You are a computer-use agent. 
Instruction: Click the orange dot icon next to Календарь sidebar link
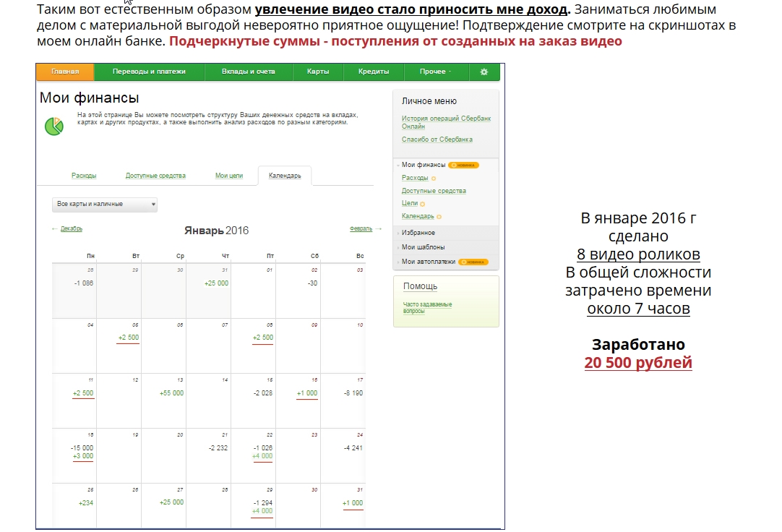click(x=439, y=217)
